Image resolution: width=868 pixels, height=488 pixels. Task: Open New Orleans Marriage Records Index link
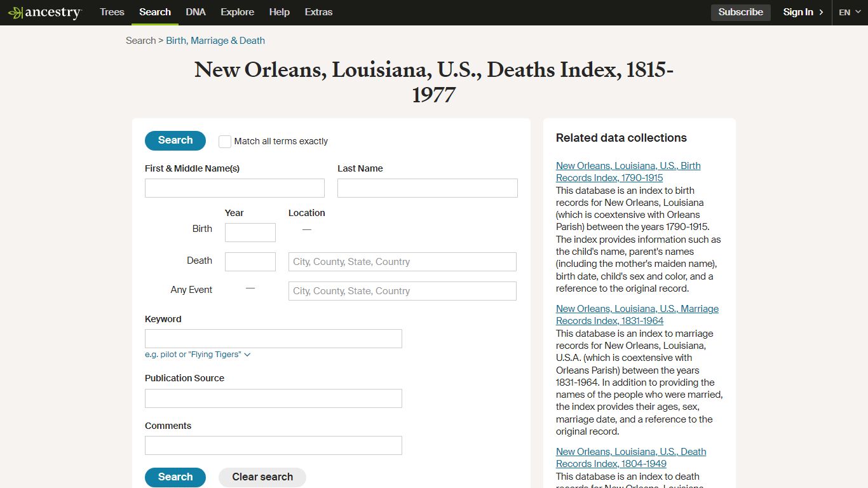637,315
